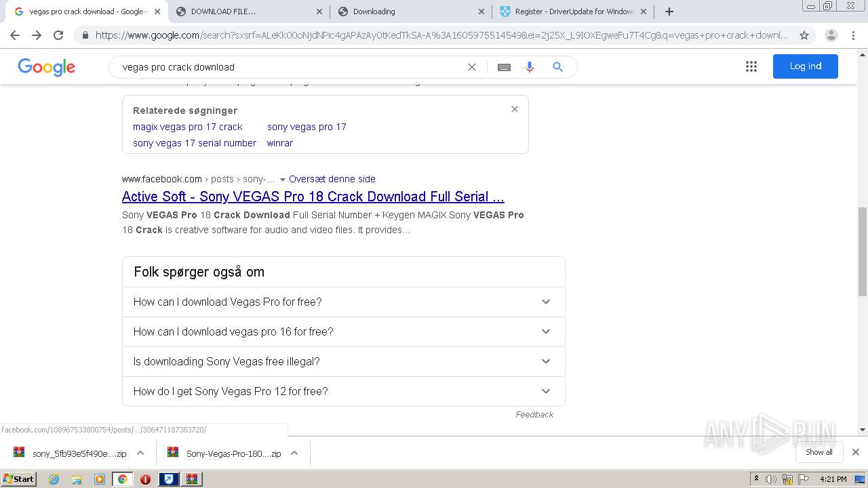The height and width of the screenshot is (488, 868).
Task: Search related 'magix vegas pro 17 crack'
Action: click(188, 127)
